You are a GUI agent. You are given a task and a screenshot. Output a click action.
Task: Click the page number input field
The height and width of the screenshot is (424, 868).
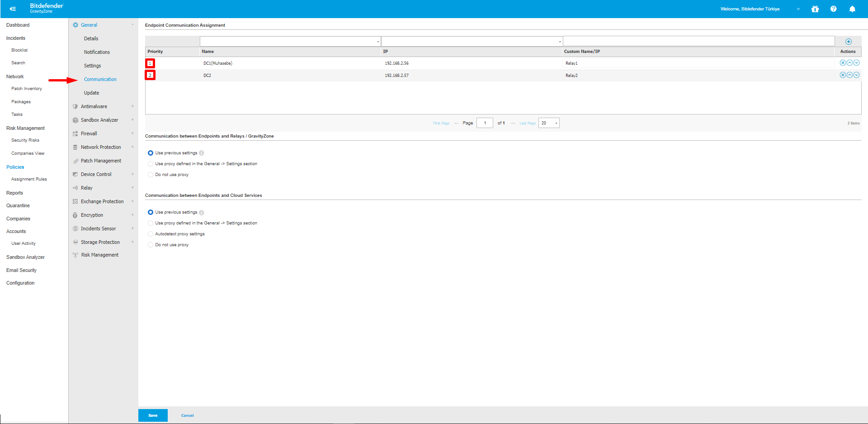click(485, 123)
